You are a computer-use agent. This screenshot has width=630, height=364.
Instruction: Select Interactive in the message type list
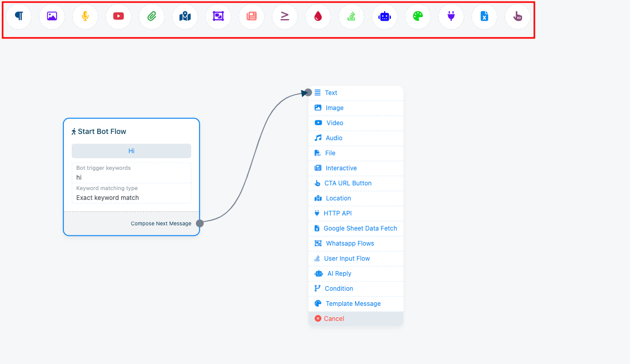(x=341, y=168)
